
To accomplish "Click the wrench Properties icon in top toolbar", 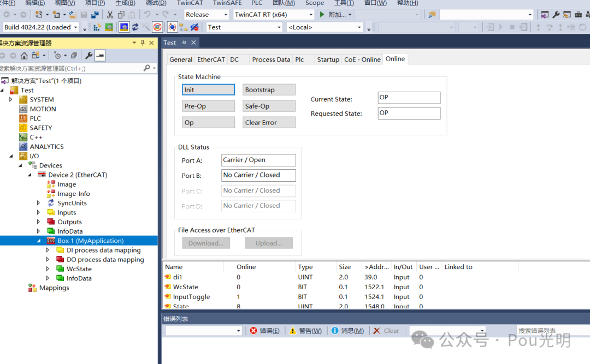I will click(556, 15).
